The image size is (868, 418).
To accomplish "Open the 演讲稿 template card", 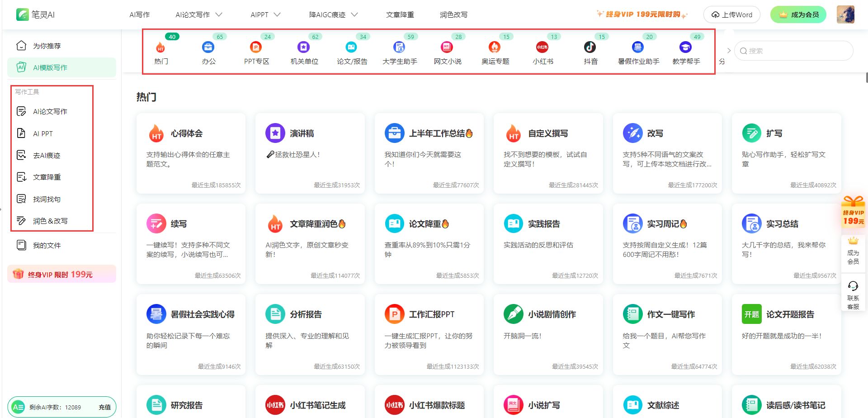I will click(310, 153).
